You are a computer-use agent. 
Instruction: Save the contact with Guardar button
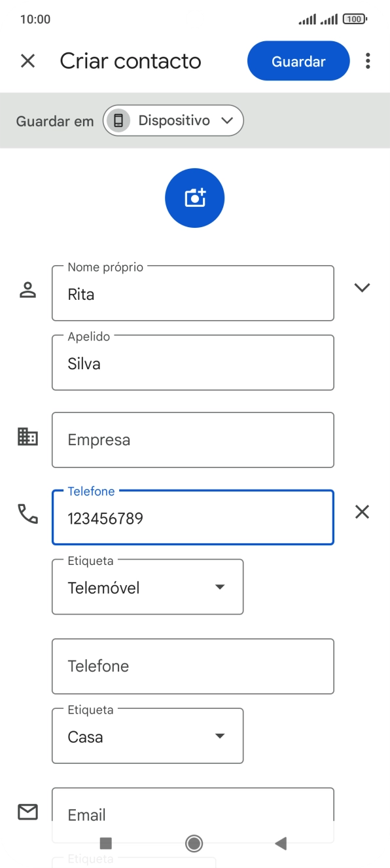tap(298, 61)
